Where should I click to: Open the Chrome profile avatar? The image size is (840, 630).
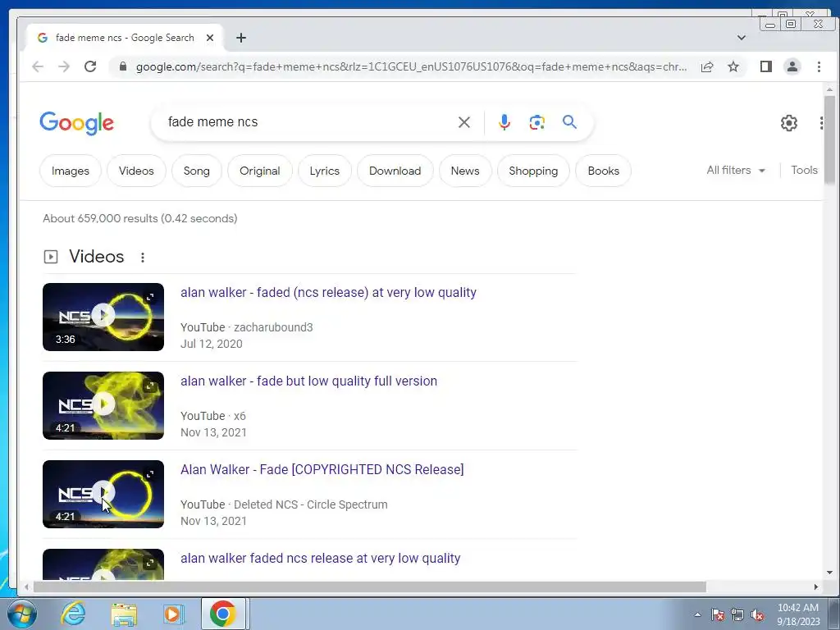click(792, 66)
